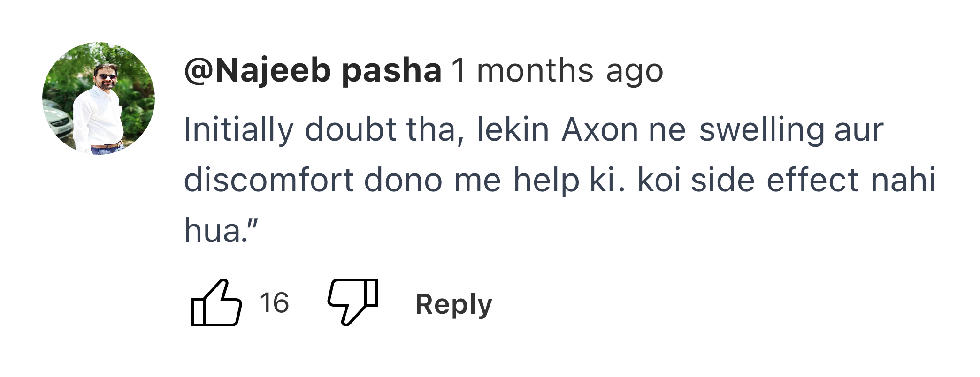Image resolution: width=980 pixels, height=377 pixels.
Task: Open Najeeb pasha's profile picture
Action: (99, 98)
